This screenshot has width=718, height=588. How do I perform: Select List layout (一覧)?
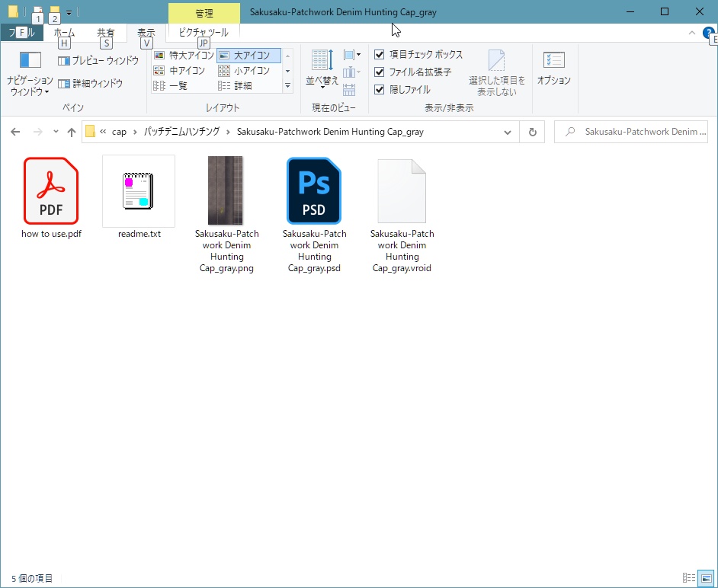point(170,85)
